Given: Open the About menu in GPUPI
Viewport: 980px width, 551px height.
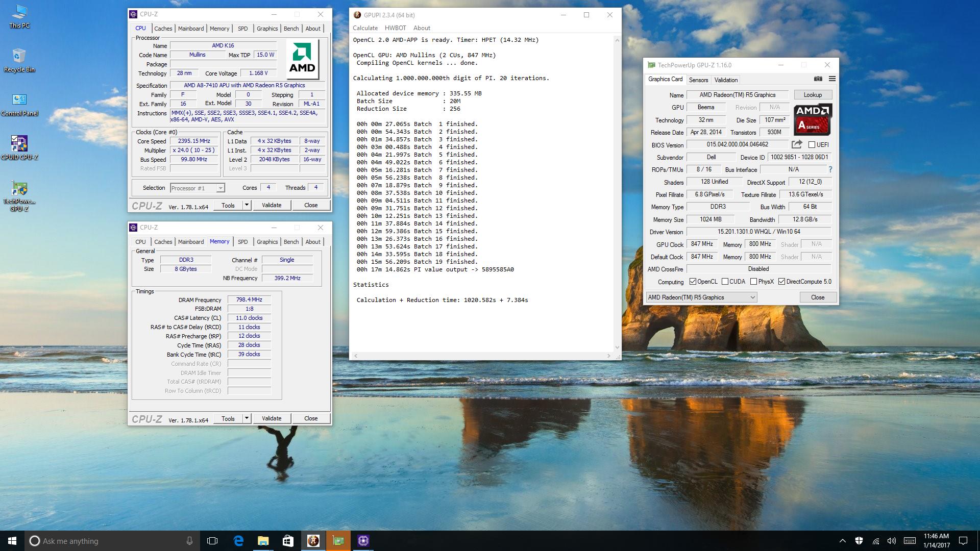Looking at the screenshot, I should pyautogui.click(x=422, y=28).
